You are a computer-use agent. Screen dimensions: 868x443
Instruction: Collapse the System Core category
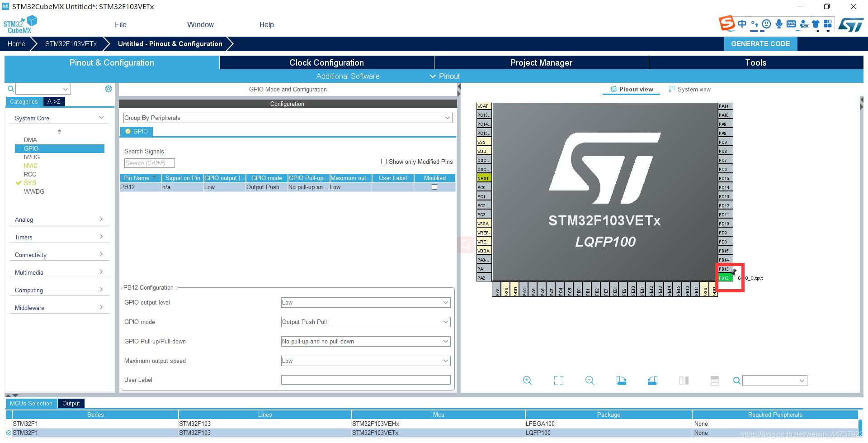tap(59, 118)
